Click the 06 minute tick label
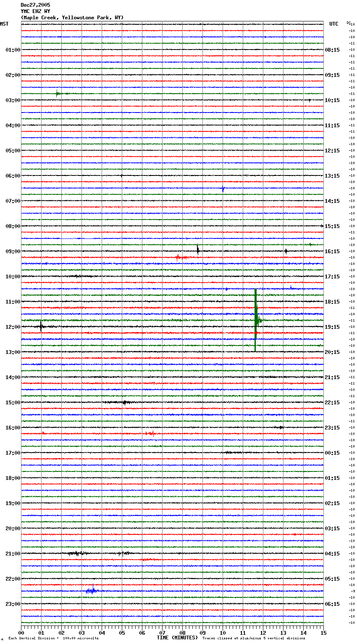 click(x=142, y=633)
